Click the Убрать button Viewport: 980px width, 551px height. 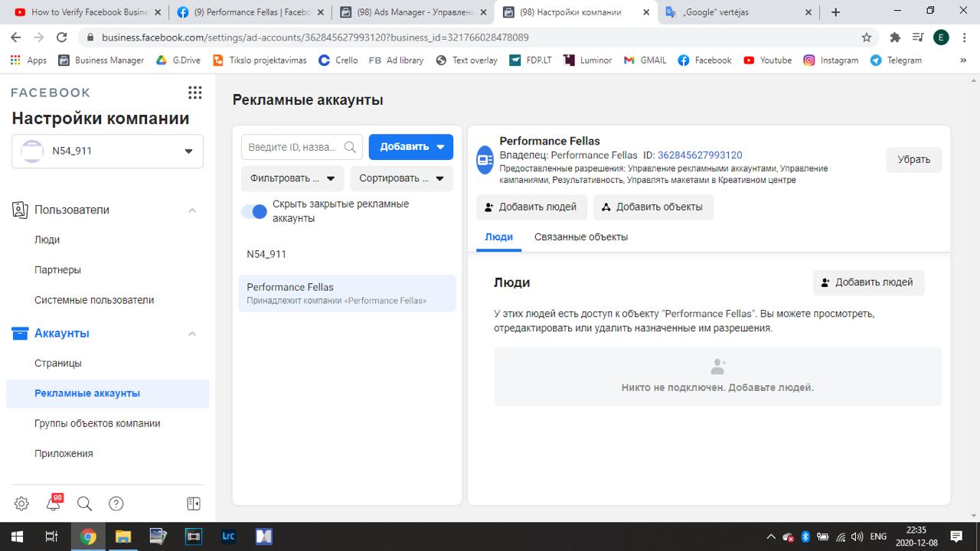pyautogui.click(x=913, y=160)
